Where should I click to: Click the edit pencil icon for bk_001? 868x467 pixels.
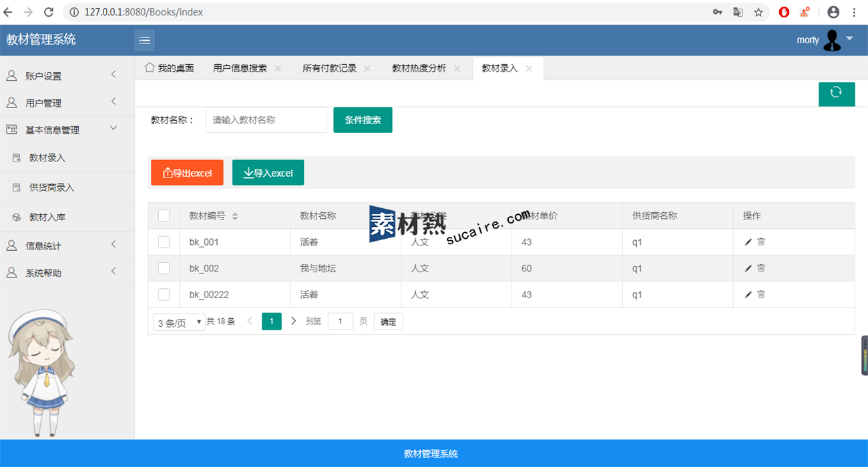point(748,242)
